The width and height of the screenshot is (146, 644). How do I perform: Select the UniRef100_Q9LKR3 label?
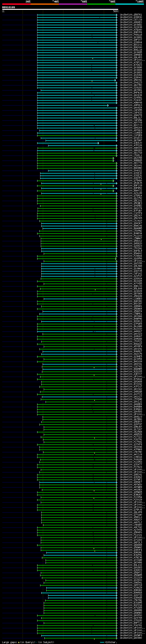[131, 58]
